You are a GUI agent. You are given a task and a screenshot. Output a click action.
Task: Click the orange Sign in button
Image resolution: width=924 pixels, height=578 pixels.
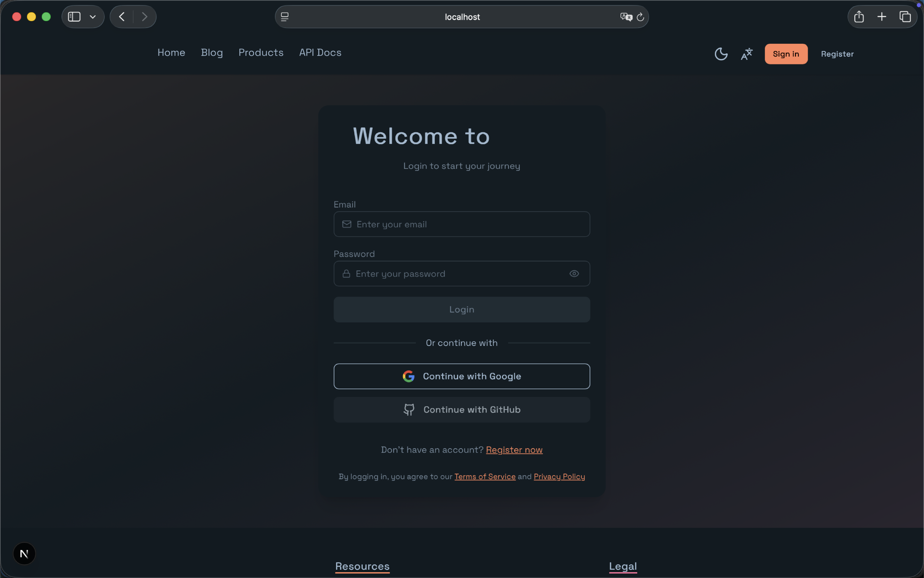786,54
